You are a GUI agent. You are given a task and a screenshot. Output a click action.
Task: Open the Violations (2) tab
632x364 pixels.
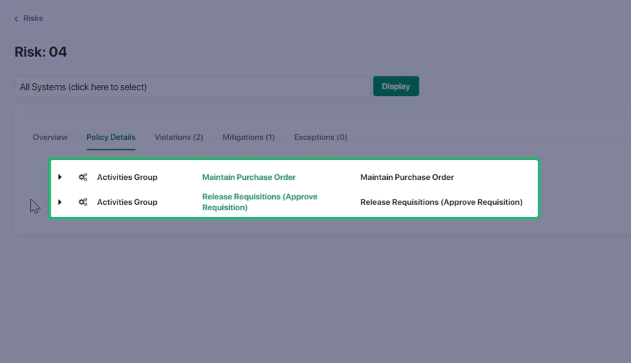179,137
